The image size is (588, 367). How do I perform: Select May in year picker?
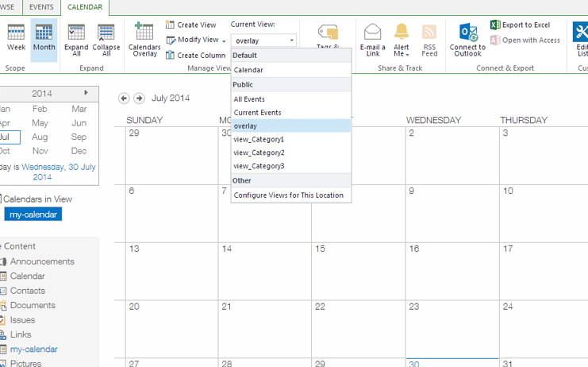coord(40,123)
